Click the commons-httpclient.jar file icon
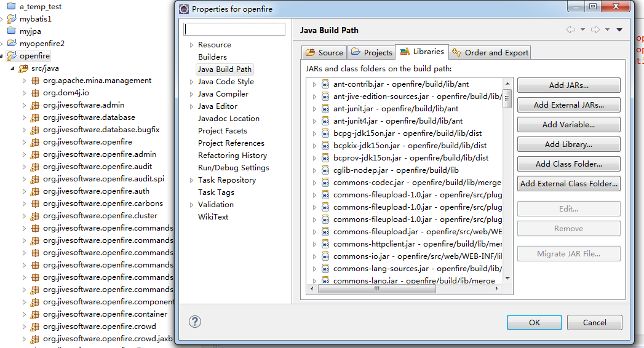 click(x=325, y=244)
